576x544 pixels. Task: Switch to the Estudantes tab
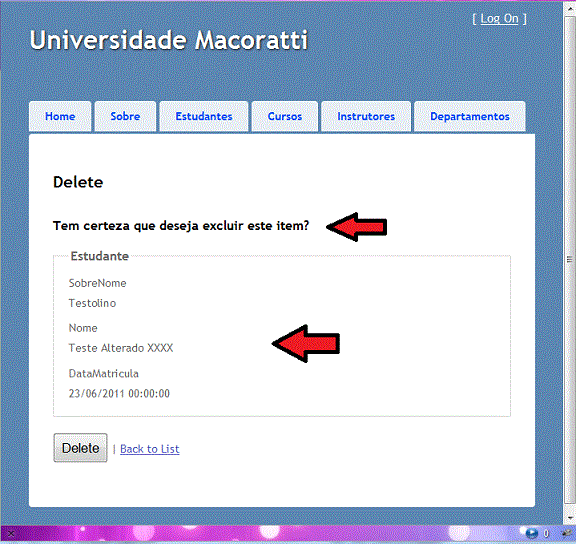pyautogui.click(x=204, y=116)
